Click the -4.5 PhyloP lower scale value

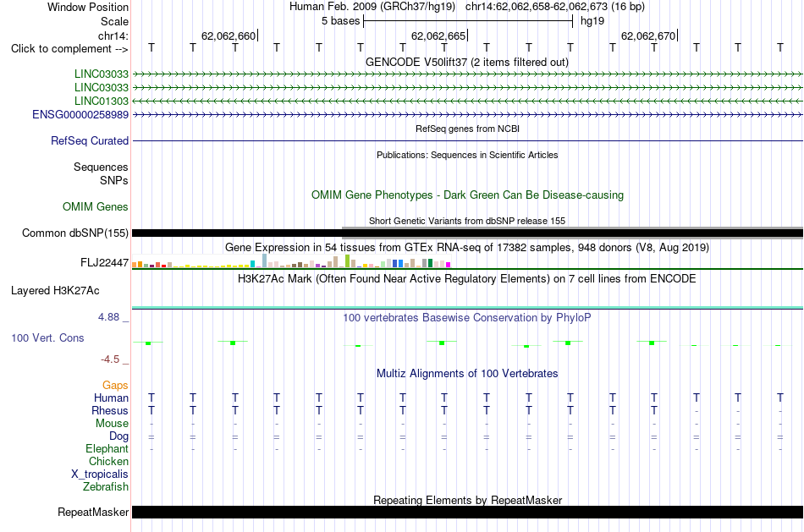coord(110,359)
